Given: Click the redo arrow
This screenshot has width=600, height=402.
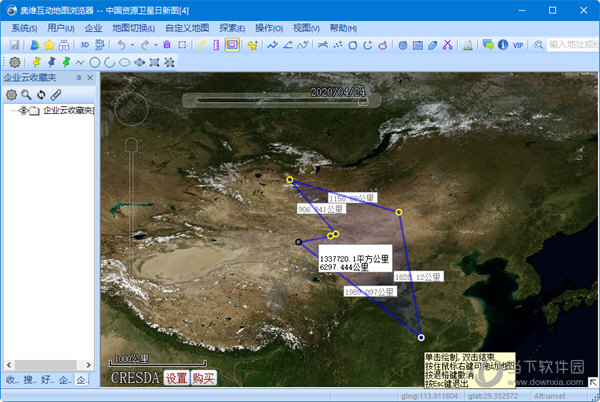Looking at the screenshot, I should coord(145,45).
